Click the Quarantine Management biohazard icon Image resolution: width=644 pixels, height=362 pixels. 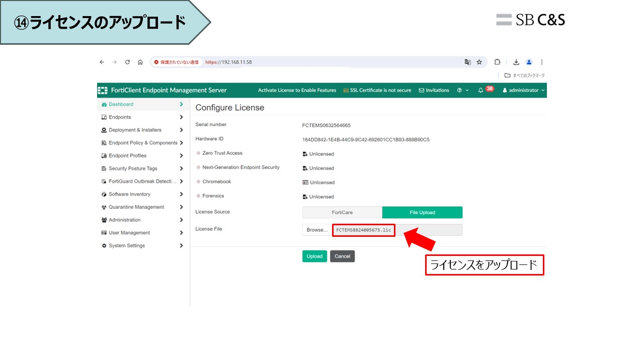(104, 207)
